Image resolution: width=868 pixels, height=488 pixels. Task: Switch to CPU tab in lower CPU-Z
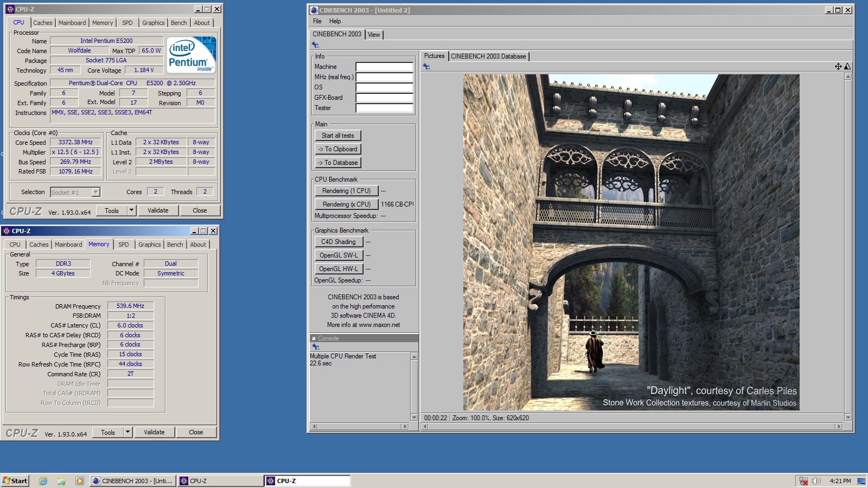pyautogui.click(x=15, y=245)
